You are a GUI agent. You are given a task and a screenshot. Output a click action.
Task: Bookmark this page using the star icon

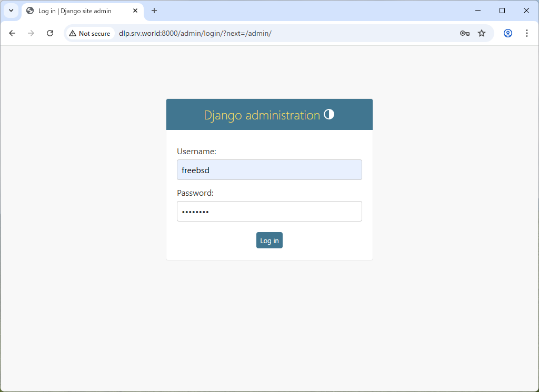tap(481, 33)
